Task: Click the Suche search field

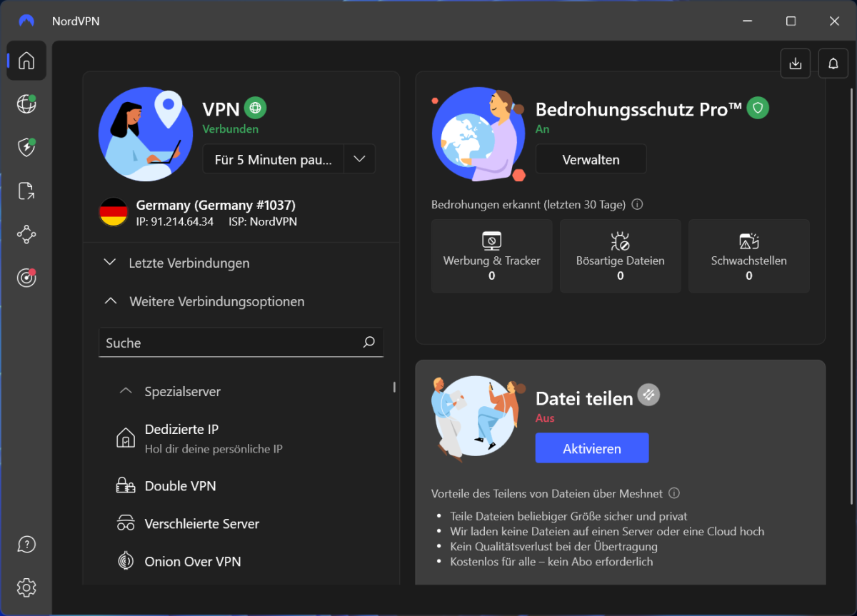Action: tap(229, 343)
